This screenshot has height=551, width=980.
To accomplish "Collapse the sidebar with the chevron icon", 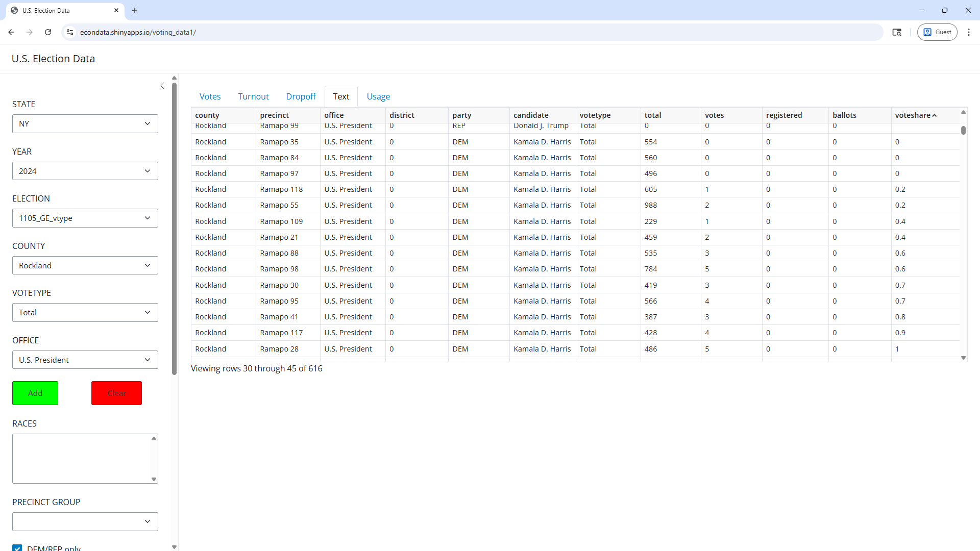I will point(162,86).
